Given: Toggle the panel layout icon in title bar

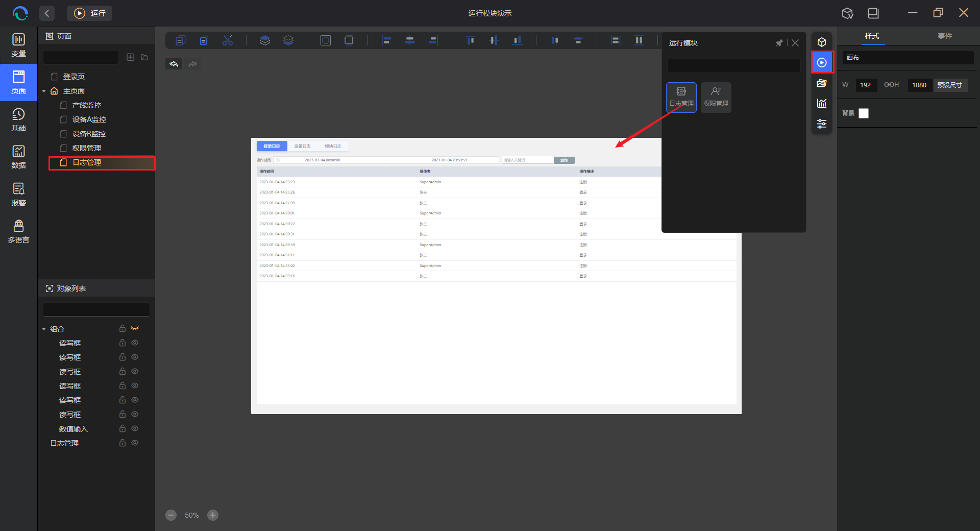Looking at the screenshot, I should point(873,13).
